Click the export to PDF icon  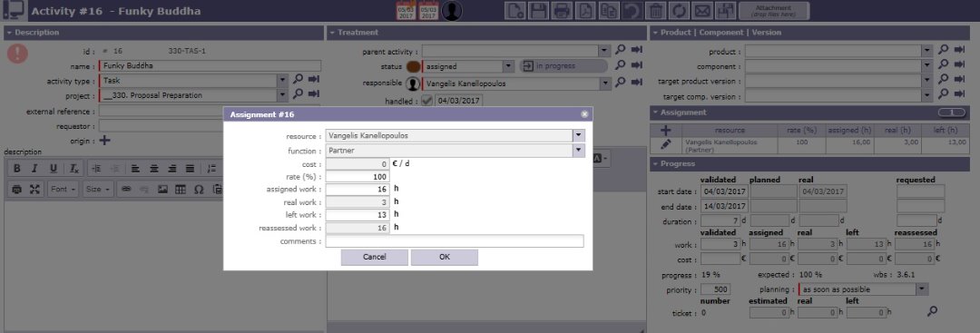(x=585, y=11)
